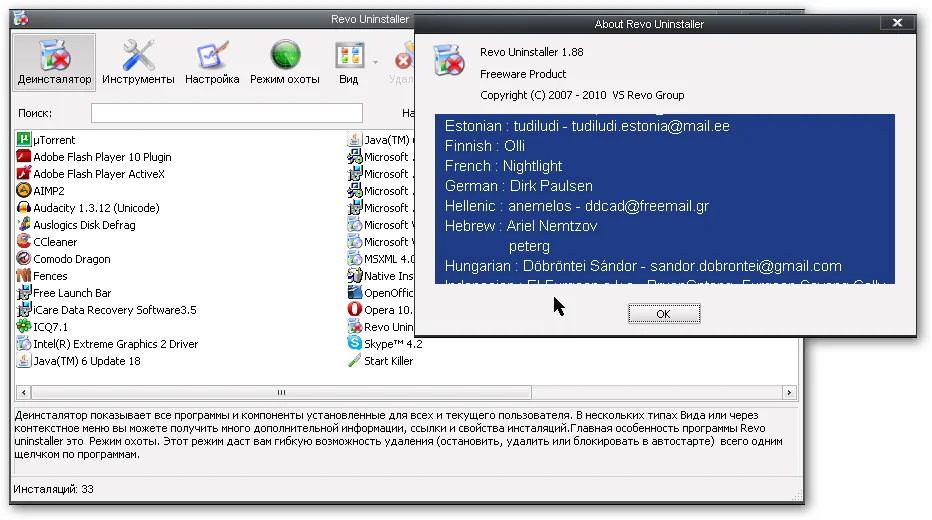The width and height of the screenshot is (932, 520).
Task: Click the main window title bar app icon
Action: coord(21,18)
